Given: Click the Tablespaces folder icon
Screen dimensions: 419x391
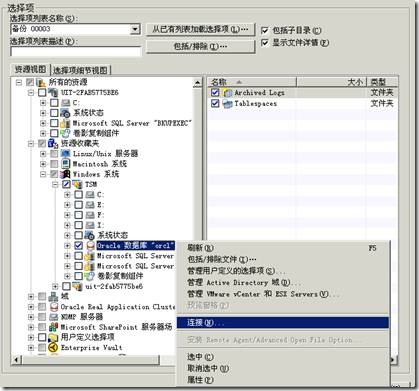Looking at the screenshot, I should [227, 104].
